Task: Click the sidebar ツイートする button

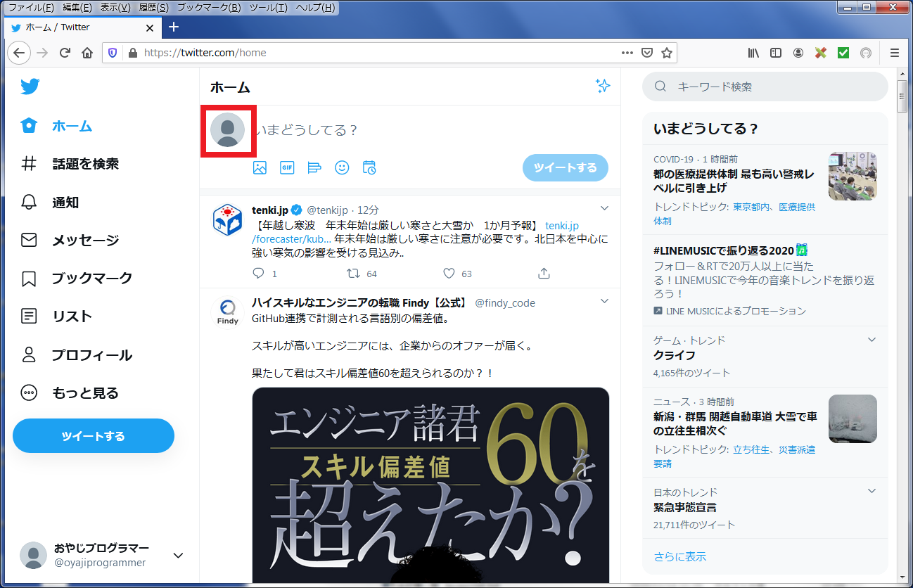Action: tap(94, 436)
